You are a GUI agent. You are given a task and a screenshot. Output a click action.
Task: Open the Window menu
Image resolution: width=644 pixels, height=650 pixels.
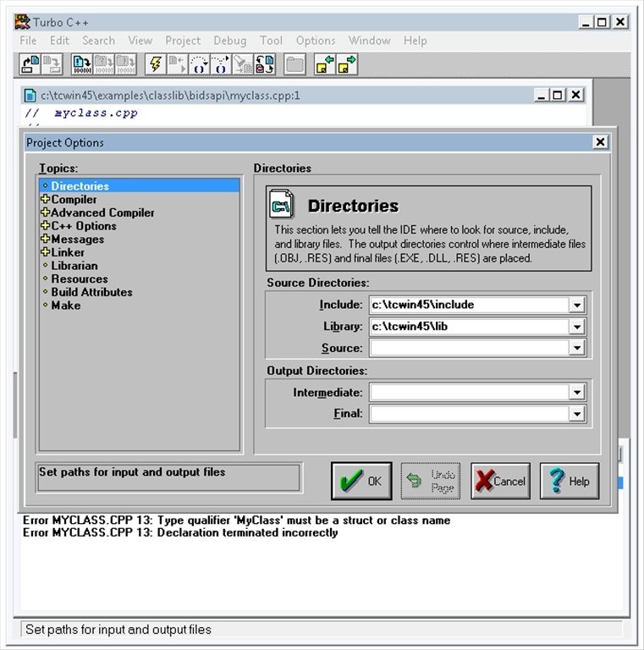369,41
